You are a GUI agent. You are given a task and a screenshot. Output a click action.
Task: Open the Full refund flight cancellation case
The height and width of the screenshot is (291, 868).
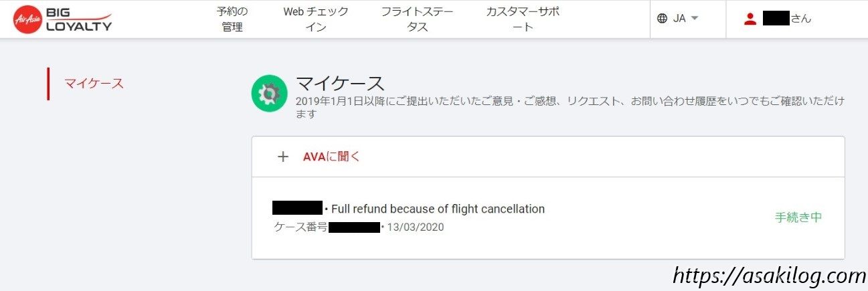pyautogui.click(x=438, y=209)
